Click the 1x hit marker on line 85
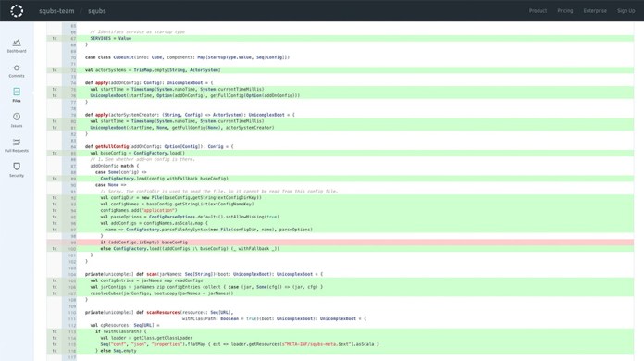Viewport: 644px width, 361px height. 55,153
